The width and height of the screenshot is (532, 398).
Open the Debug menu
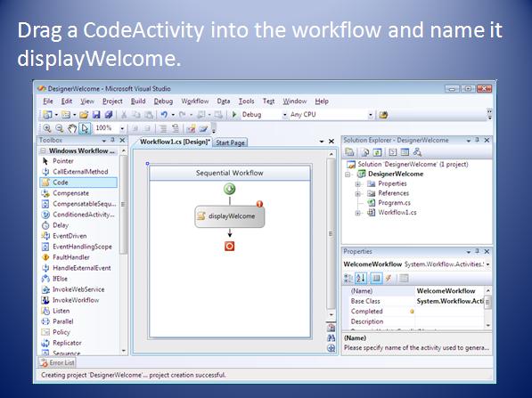163,101
